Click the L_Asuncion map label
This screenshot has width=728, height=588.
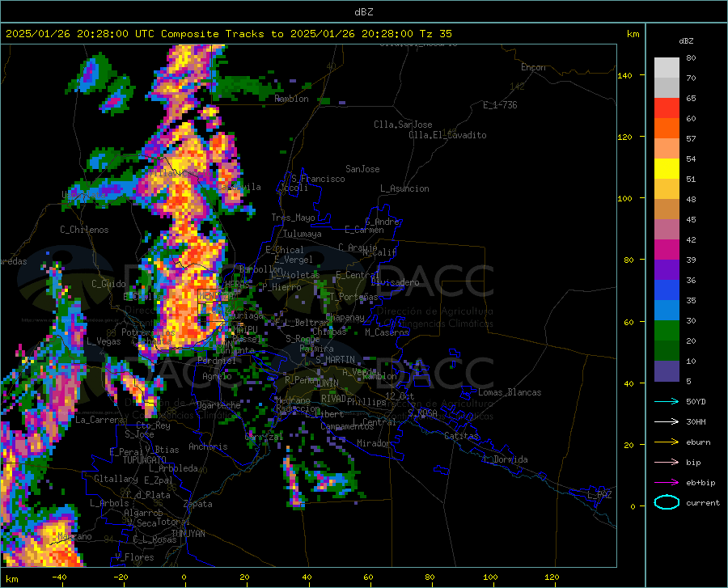click(404, 188)
